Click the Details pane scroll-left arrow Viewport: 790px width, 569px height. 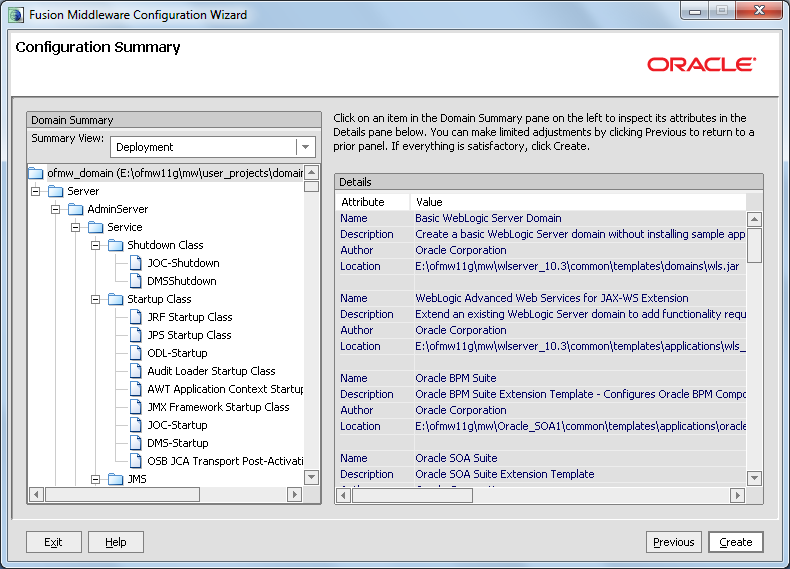(x=344, y=495)
